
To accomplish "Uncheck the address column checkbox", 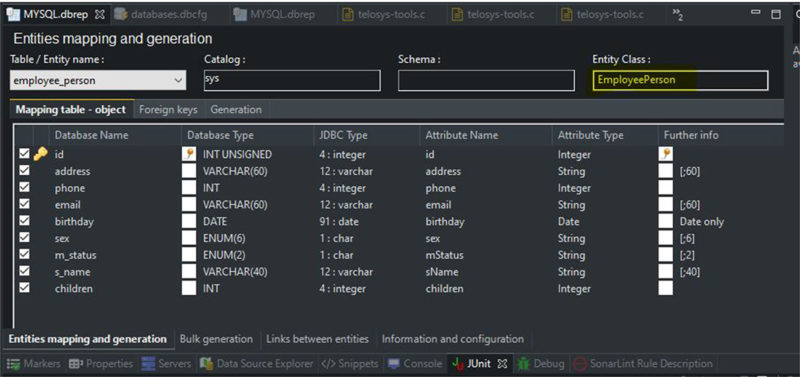I will (24, 170).
